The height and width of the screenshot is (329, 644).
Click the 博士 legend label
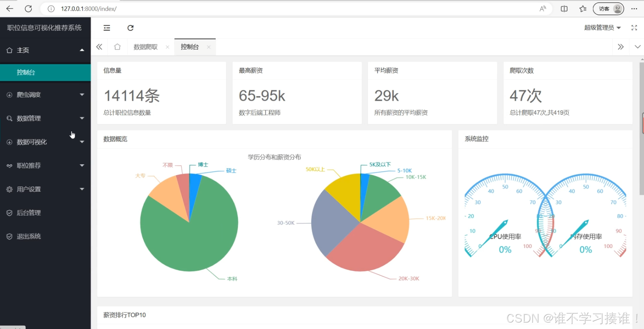(x=203, y=164)
